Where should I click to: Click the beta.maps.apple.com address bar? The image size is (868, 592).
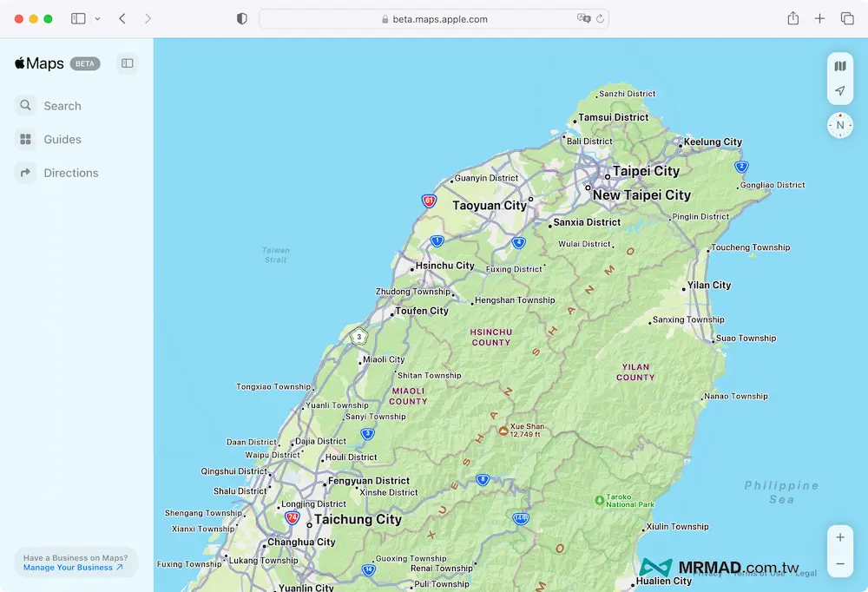point(434,19)
